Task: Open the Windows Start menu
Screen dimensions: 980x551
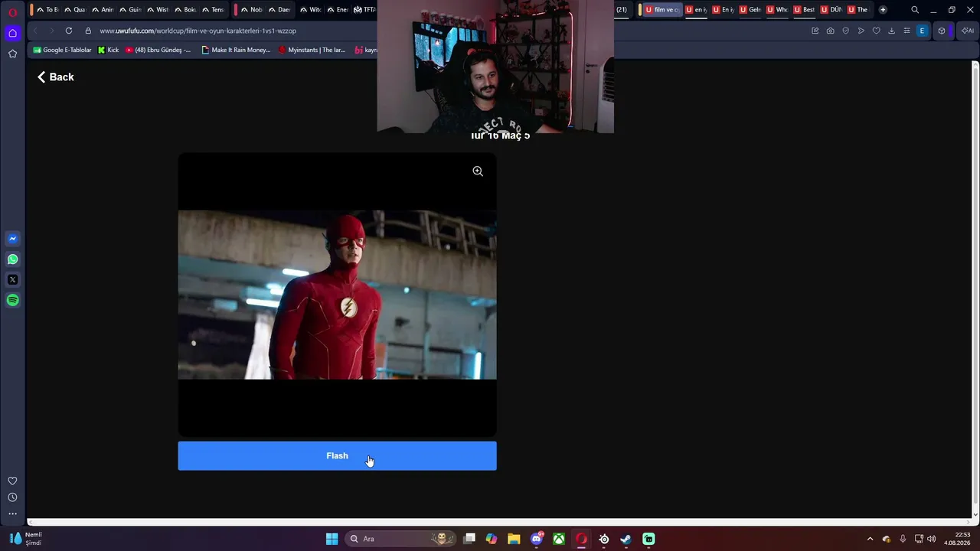Action: point(332,539)
